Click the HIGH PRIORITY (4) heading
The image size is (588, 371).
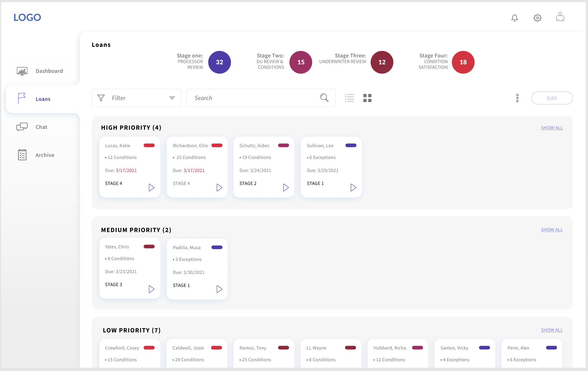point(131,128)
